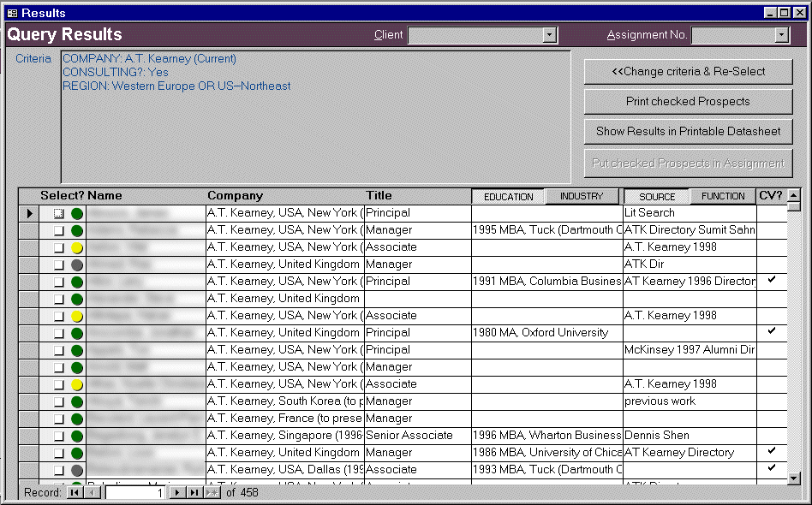Viewport: 812px width, 505px height.
Task: Click green status dot on Singapore row
Action: click(77, 437)
